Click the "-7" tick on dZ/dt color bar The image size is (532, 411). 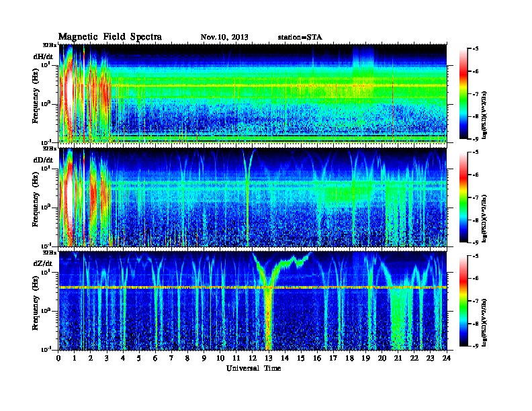(x=476, y=301)
